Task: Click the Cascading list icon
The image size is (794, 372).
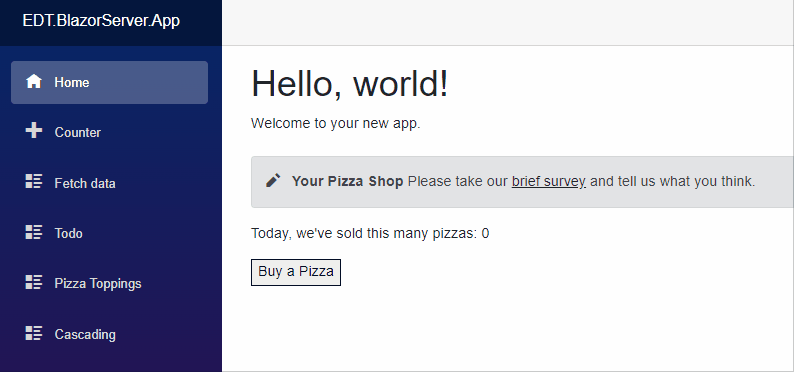Action: 34,333
